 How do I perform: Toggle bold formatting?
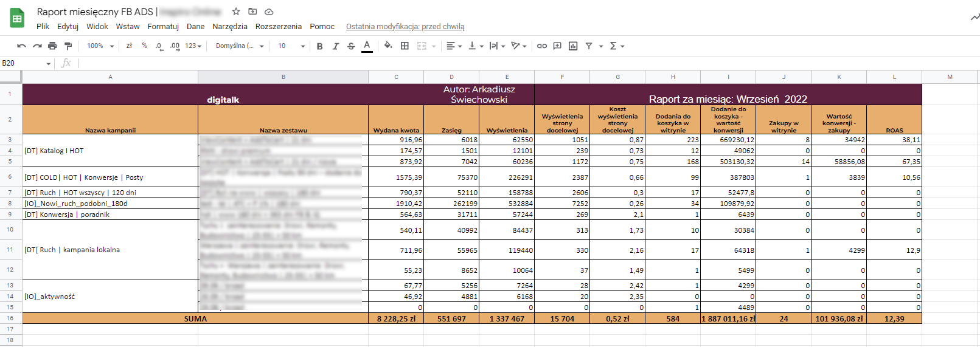tap(319, 46)
